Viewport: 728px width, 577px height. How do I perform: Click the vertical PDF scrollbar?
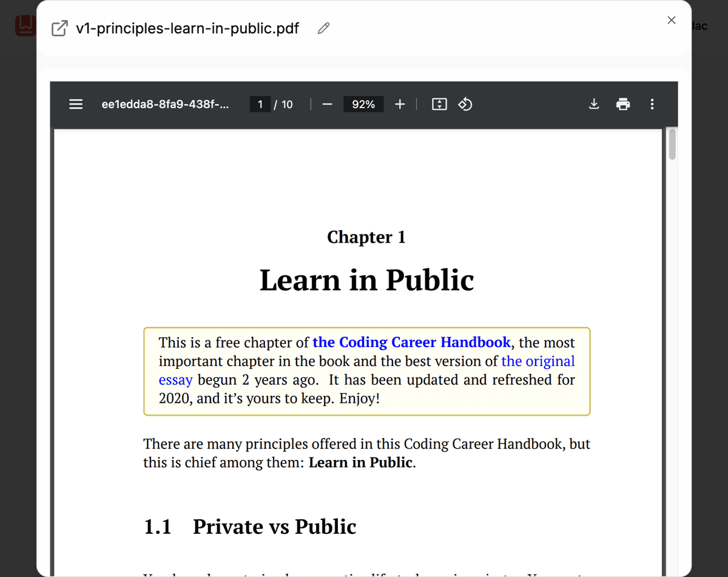point(672,144)
